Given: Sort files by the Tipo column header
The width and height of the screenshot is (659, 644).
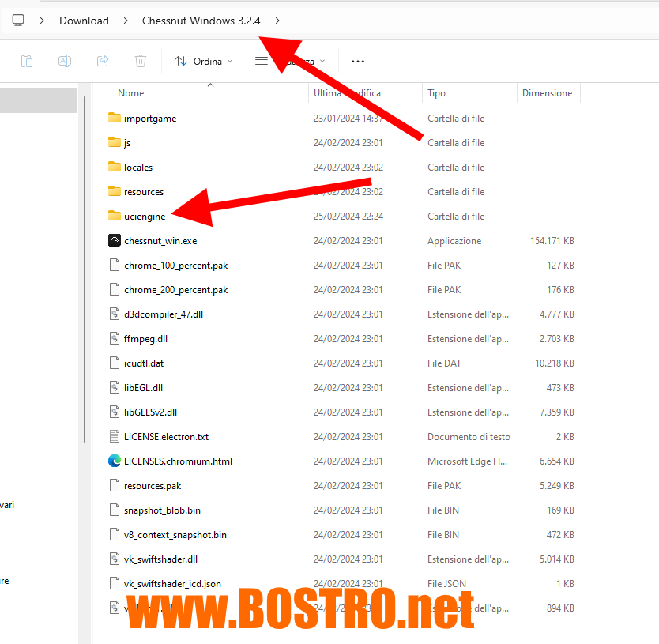Looking at the screenshot, I should 436,93.
